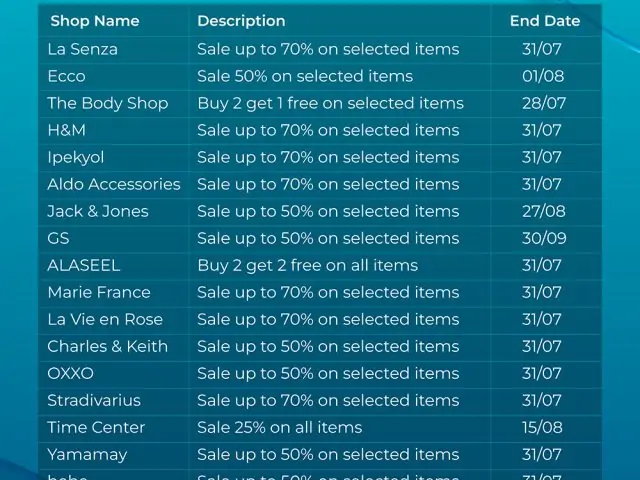The image size is (640, 480).
Task: Click the End Date column header
Action: click(545, 21)
